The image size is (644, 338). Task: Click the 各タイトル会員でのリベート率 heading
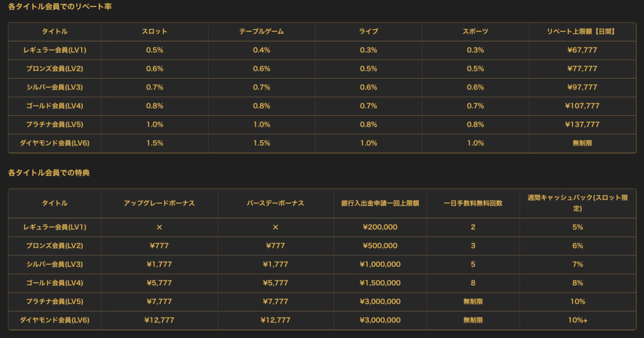coord(60,6)
